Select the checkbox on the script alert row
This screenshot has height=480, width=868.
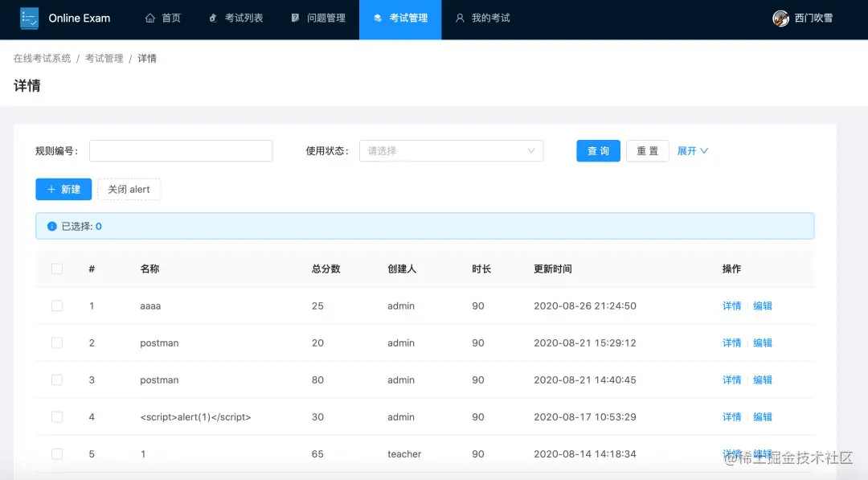coord(56,416)
